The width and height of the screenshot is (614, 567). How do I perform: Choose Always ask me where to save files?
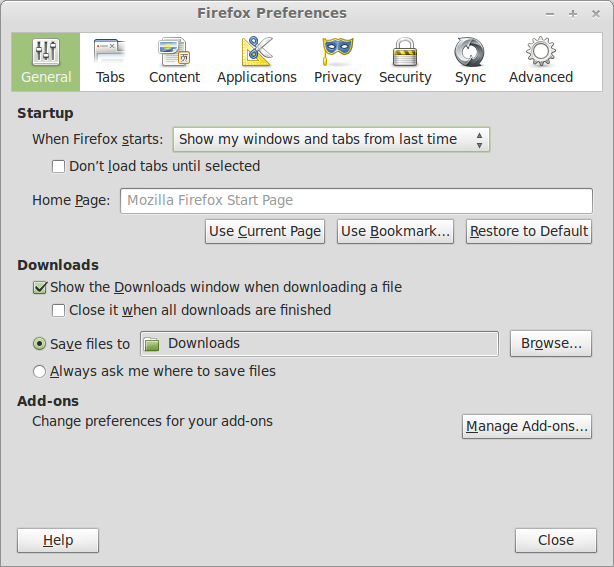click(39, 371)
